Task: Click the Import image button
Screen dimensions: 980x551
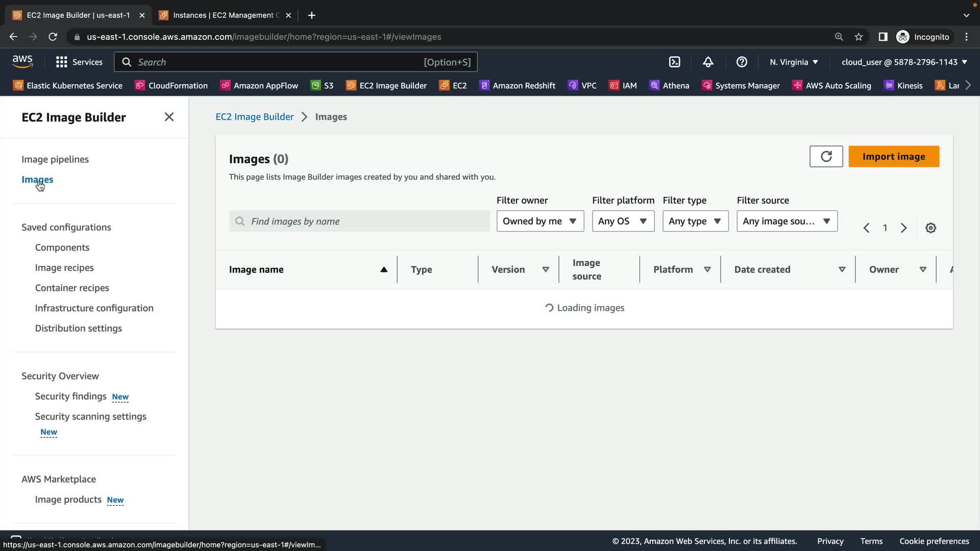Action: tap(893, 157)
